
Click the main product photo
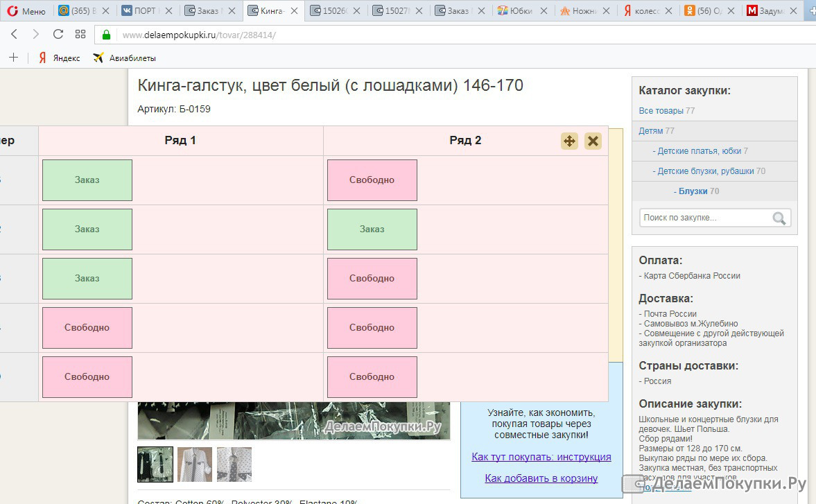coord(293,421)
